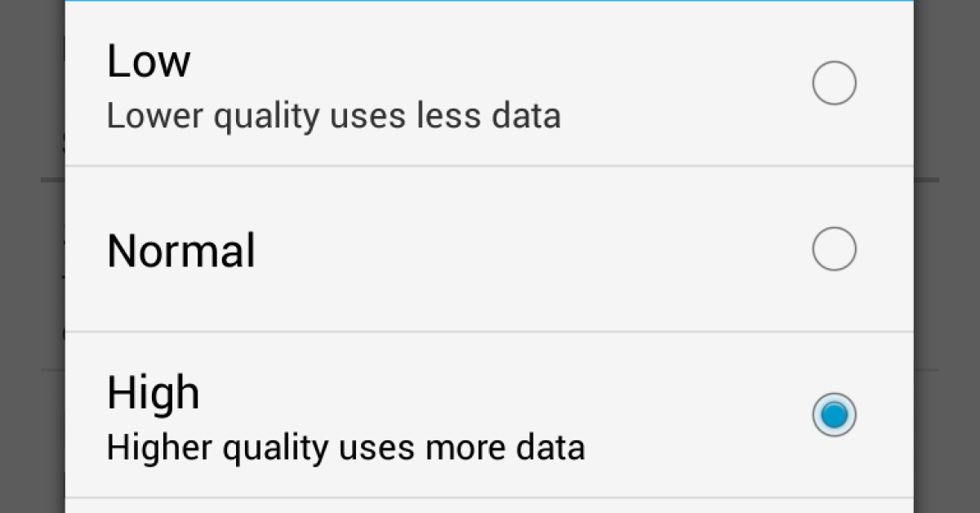Select the Normal quality radio button

click(834, 249)
